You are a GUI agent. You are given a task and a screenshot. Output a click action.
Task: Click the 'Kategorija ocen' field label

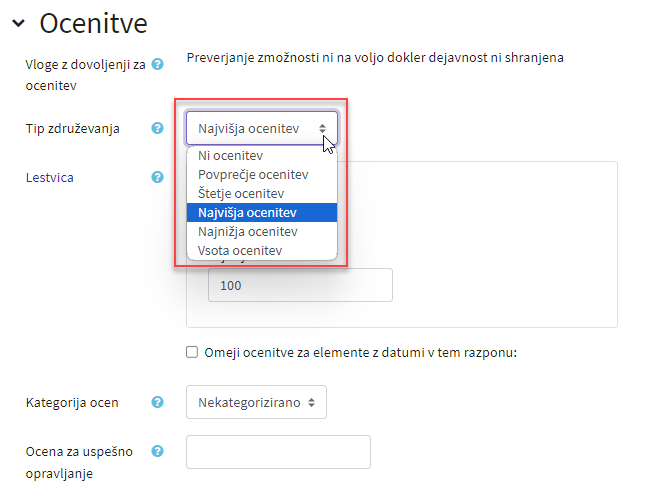click(71, 402)
